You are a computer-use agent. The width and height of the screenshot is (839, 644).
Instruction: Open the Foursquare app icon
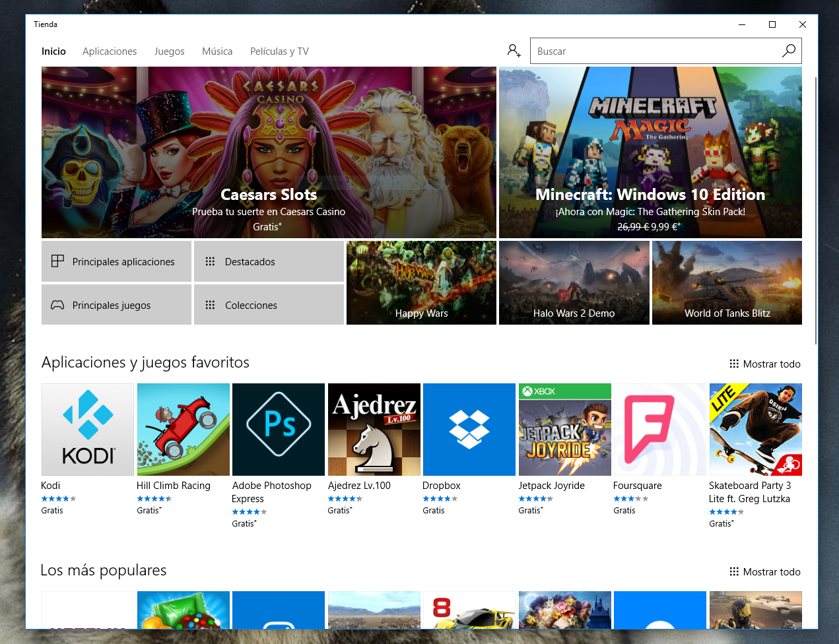(x=660, y=430)
